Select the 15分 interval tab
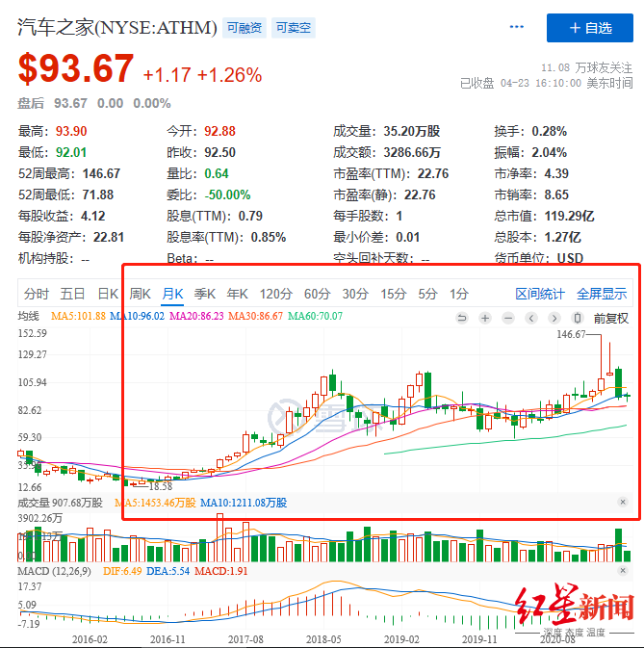644x648 pixels. click(x=394, y=294)
